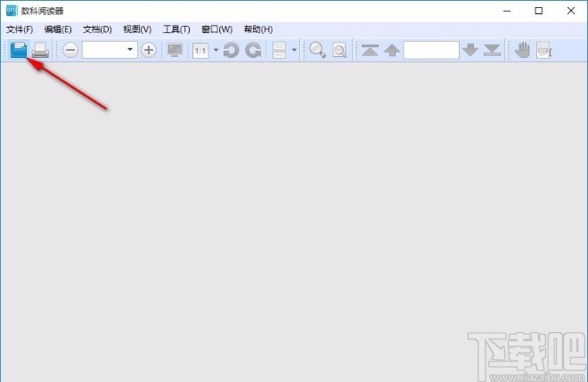Screen dimensions: 588x382
Task: Maximize the 数科阅读器 window
Action: point(538,11)
